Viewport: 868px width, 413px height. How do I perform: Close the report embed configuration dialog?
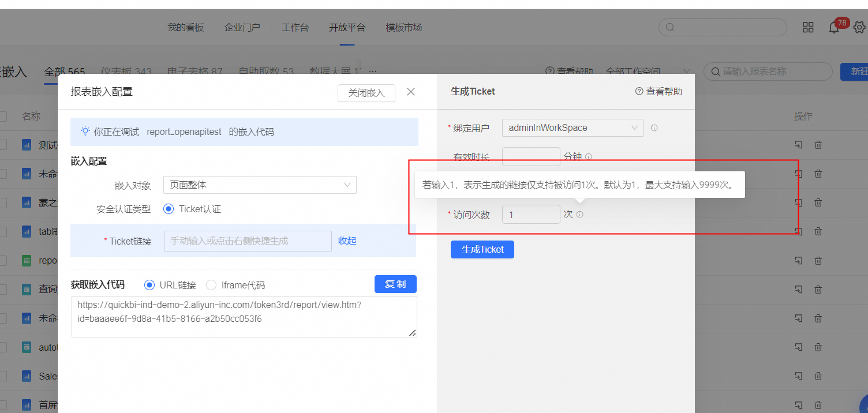tap(411, 92)
